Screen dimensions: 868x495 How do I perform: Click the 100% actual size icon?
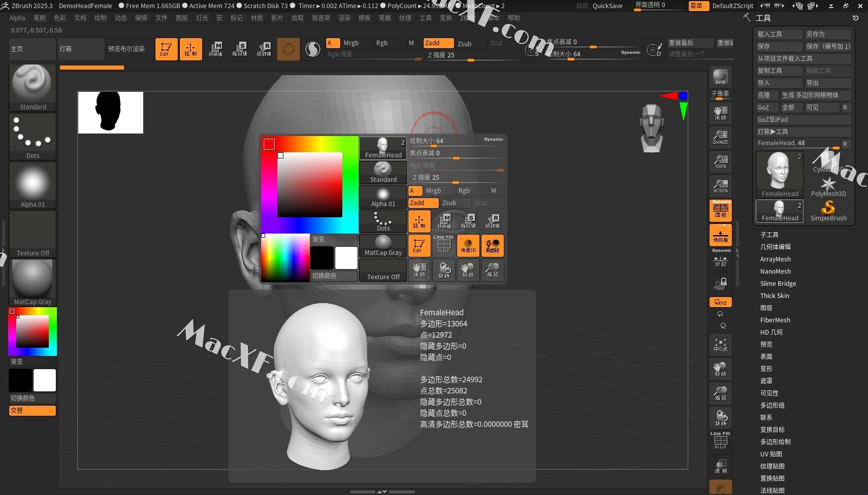coord(720,161)
